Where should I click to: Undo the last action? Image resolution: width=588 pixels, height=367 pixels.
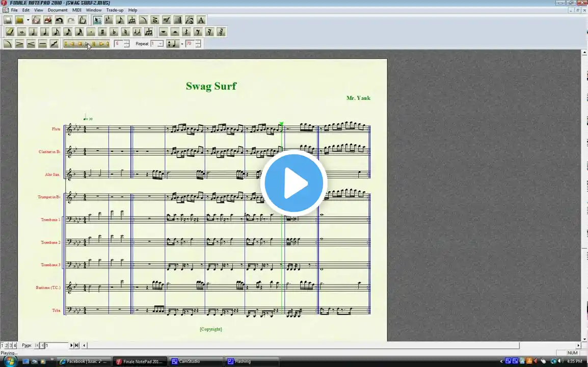pos(59,20)
